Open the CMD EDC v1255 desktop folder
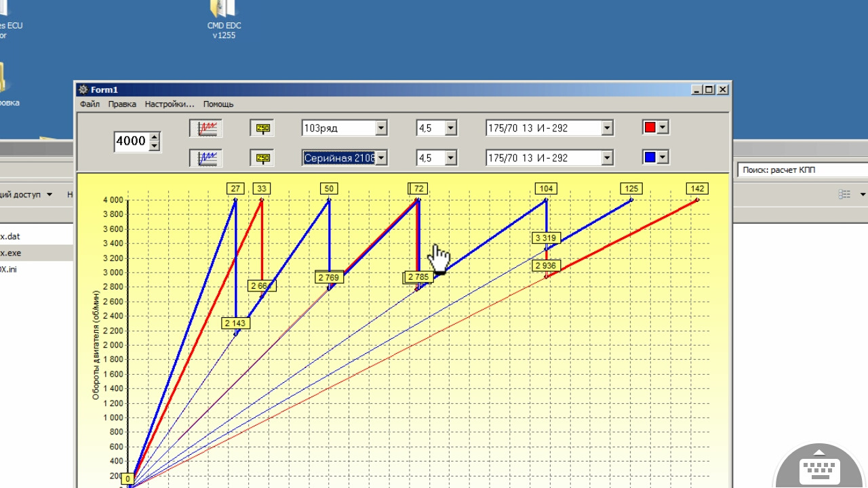Viewport: 868px width, 488px height. 224,19
